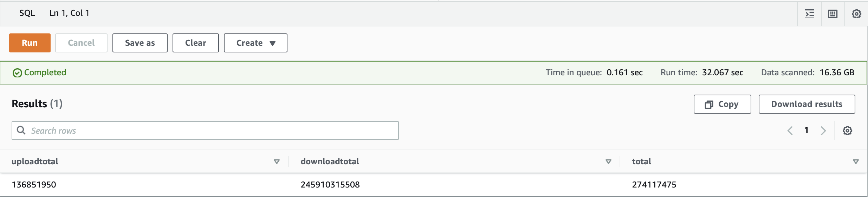Click the Completed status check icon
868x197 pixels.
17,73
